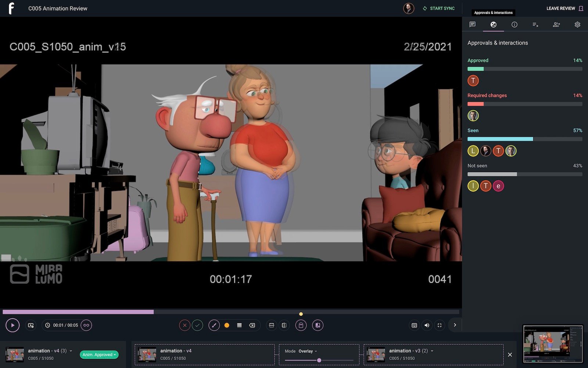
Task: Click the Approved 14% progress bar
Action: [x=525, y=69]
